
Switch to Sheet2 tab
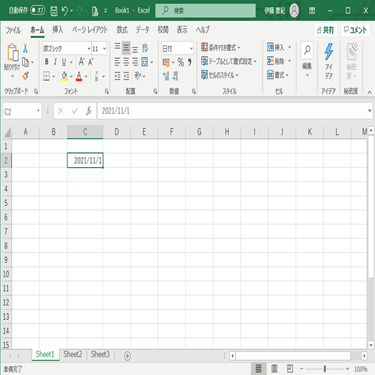[x=73, y=354]
